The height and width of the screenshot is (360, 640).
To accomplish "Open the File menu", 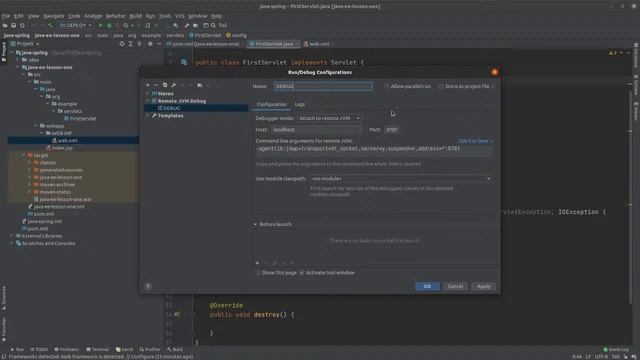I will [x=6, y=16].
